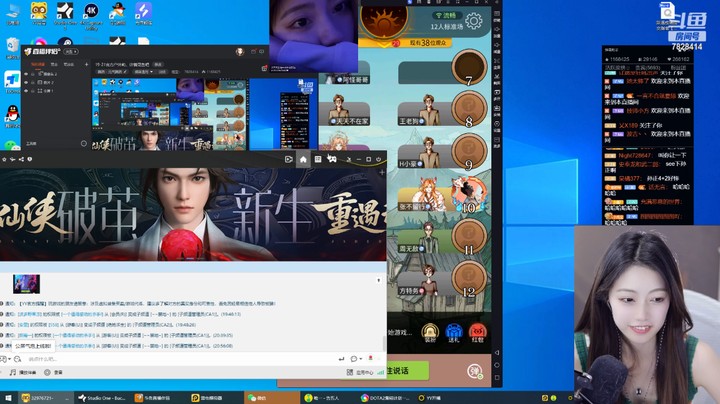Viewport: 720px width, 404px height.
Task: Click the YY chat message input field
Action: 179,359
